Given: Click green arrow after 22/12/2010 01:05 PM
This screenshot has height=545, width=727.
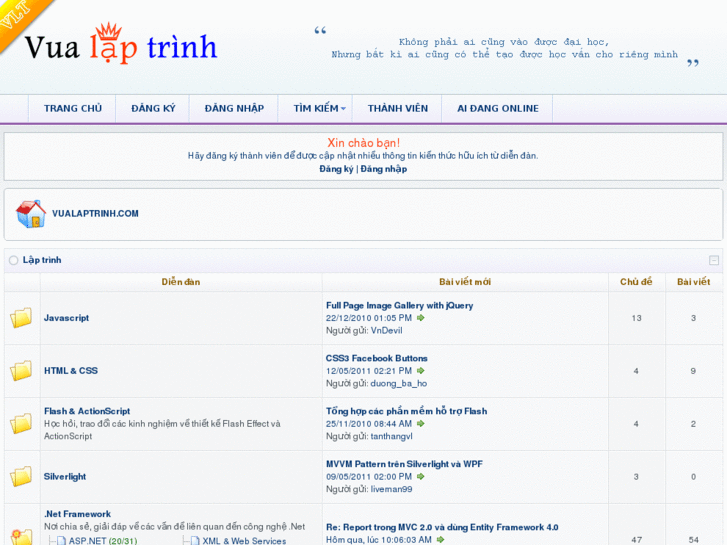Looking at the screenshot, I should 421,318.
